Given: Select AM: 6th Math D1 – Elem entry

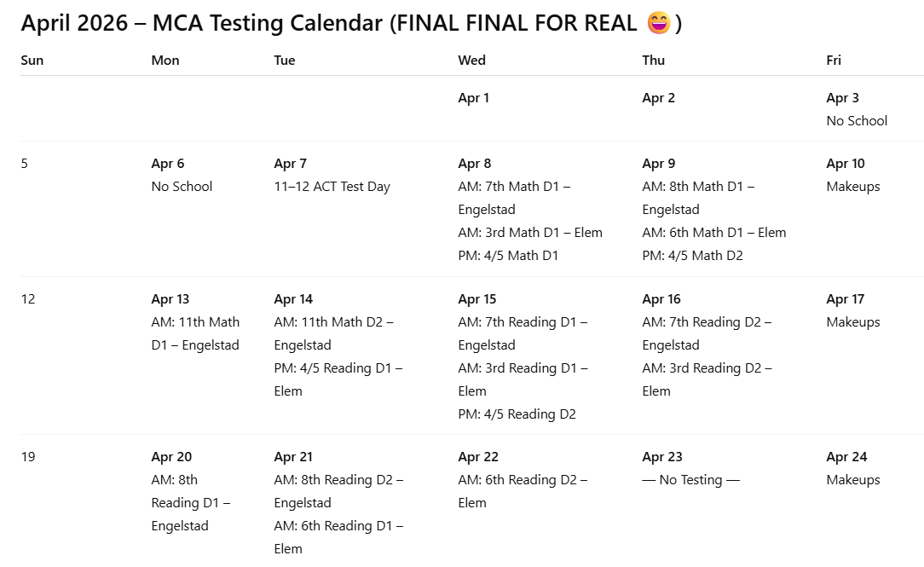Looking at the screenshot, I should (x=713, y=233).
